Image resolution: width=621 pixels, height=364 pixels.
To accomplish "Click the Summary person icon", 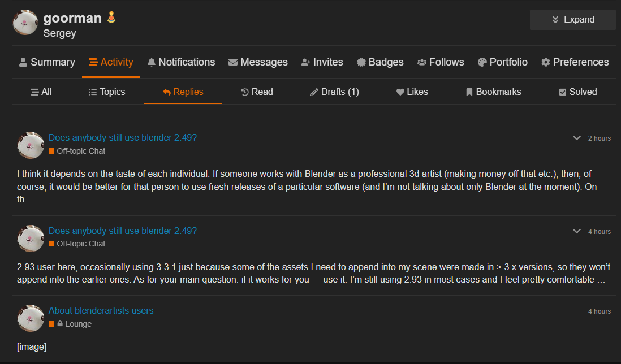I will point(23,62).
